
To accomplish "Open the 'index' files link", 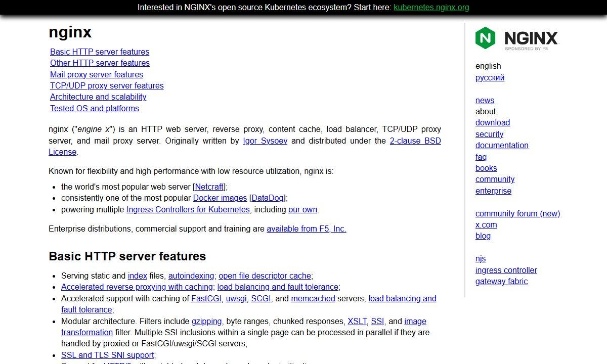I will (x=138, y=276).
